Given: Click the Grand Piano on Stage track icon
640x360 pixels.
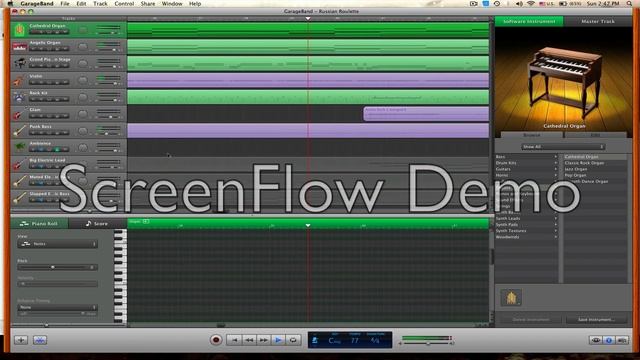Looking at the screenshot, I should tap(19, 64).
